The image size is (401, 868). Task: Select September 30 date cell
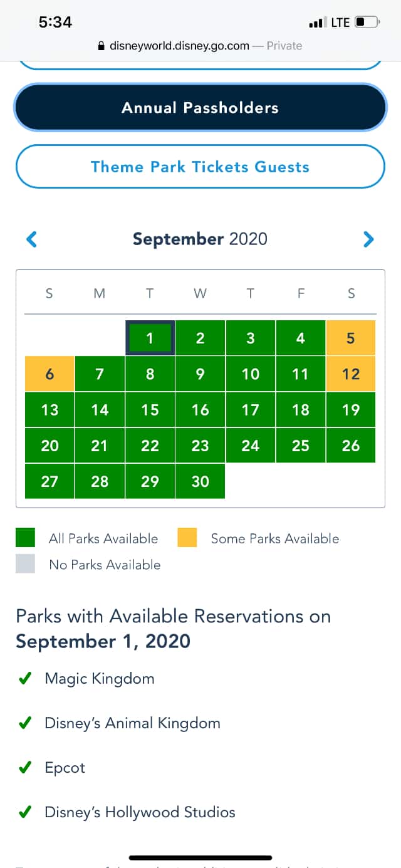[200, 481]
